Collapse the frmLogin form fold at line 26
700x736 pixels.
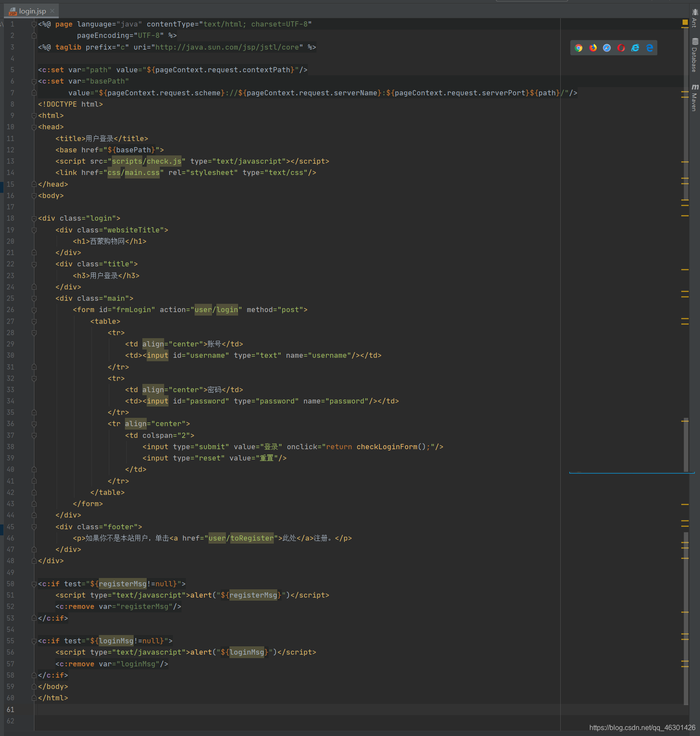pos(34,310)
